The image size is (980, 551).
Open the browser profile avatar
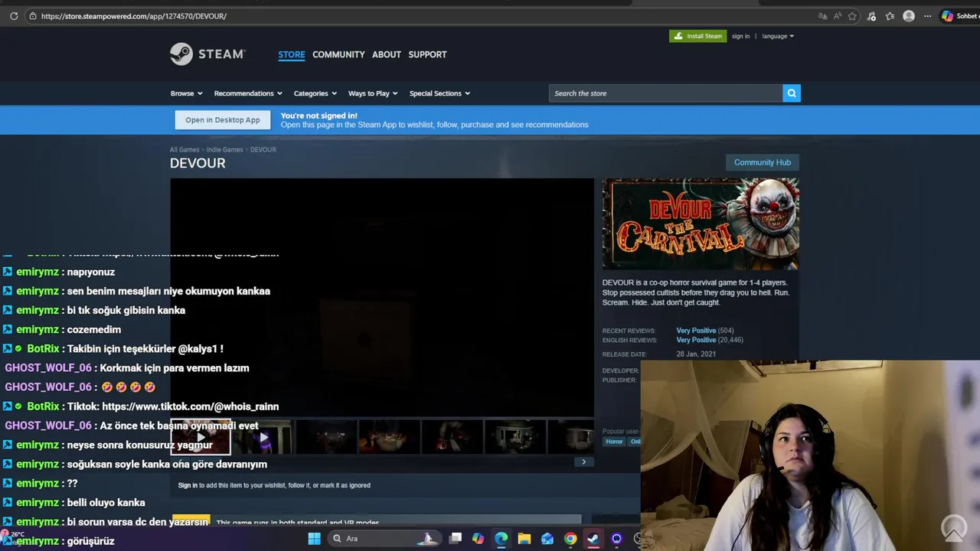click(x=909, y=16)
